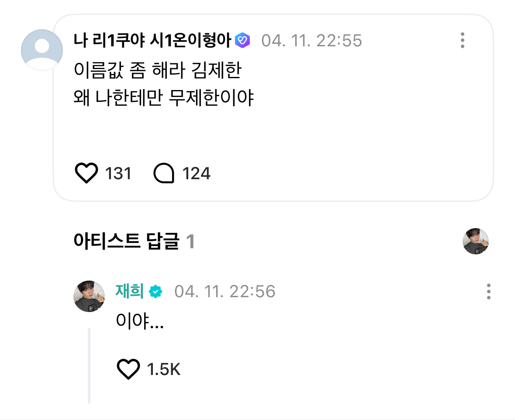
Task: Click the post text 이름값 좀 해라 김제한
Action: pyautogui.click(x=158, y=70)
